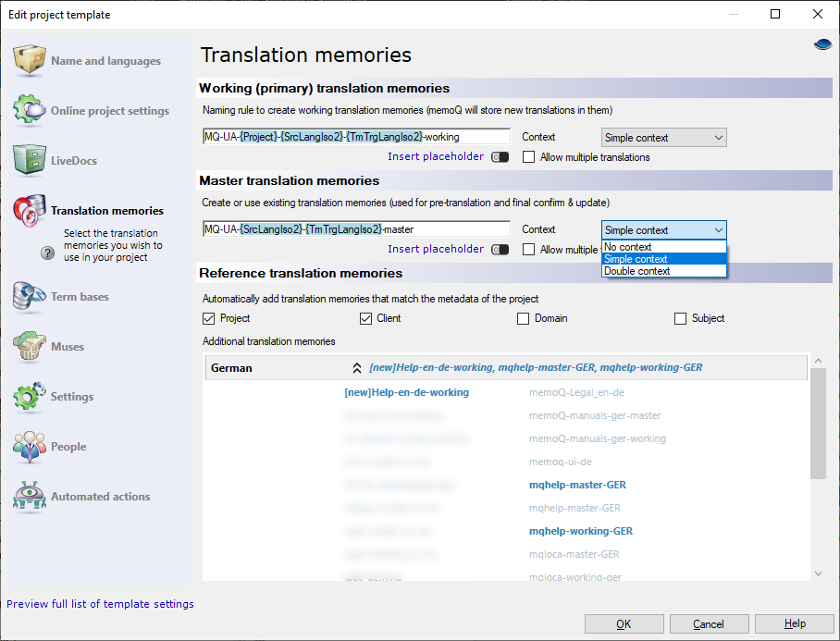Click scrollbar down arrow of TM list
Viewport: 840px width, 641px height.
818,573
